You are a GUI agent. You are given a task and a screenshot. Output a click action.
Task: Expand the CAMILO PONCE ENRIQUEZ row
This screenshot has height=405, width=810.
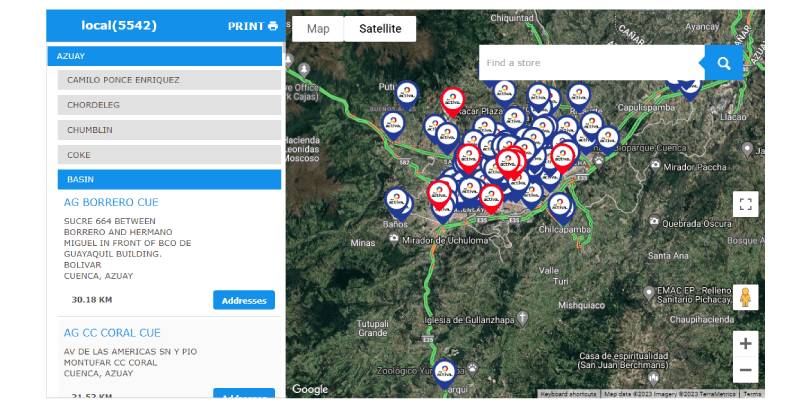[169, 80]
